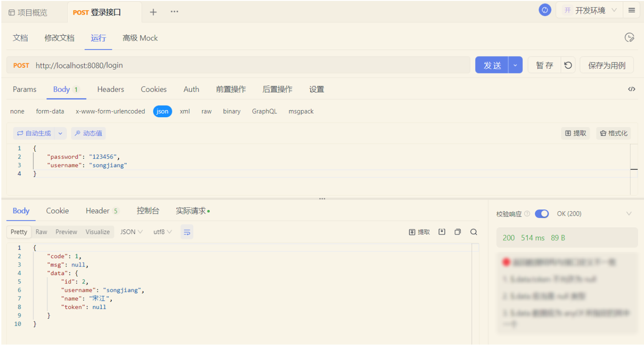The image size is (644, 345).
Task: Download the response via save icon
Action: pyautogui.click(x=442, y=232)
